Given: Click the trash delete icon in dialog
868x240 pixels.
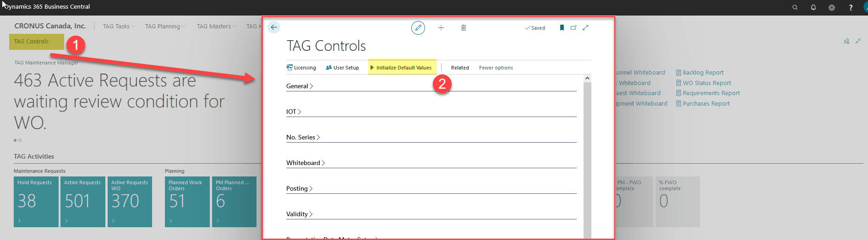Looking at the screenshot, I should coord(464,28).
